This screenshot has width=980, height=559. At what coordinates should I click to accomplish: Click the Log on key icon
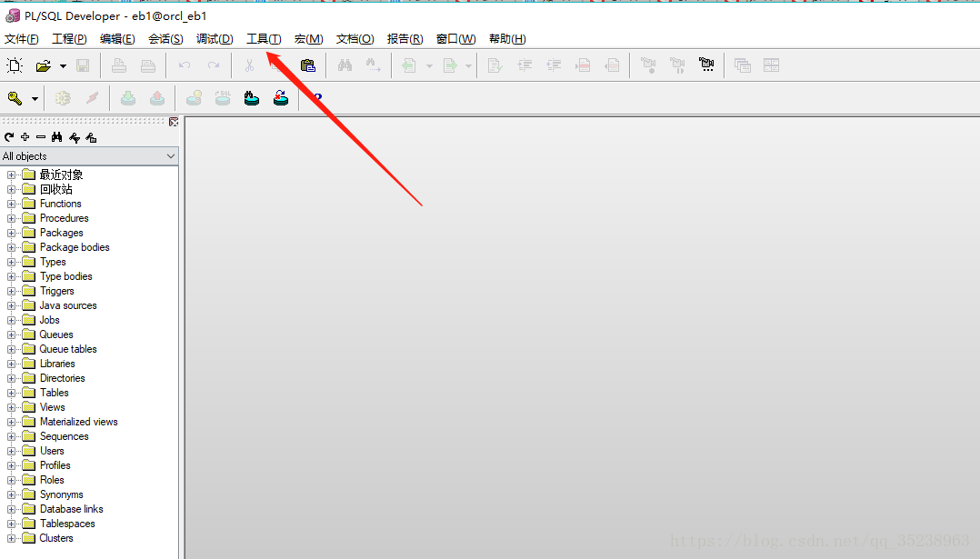tap(15, 98)
